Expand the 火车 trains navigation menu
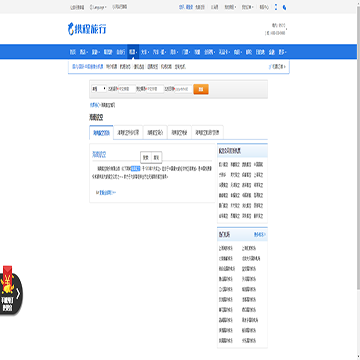Image resolution: width=360 pixels, height=360 pixels. 145,52
